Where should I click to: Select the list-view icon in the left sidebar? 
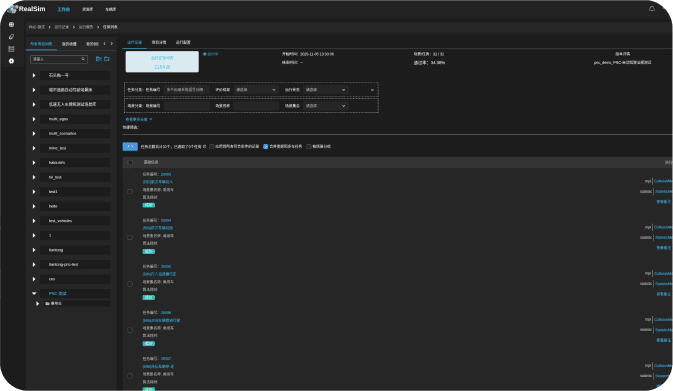[x=12, y=49]
